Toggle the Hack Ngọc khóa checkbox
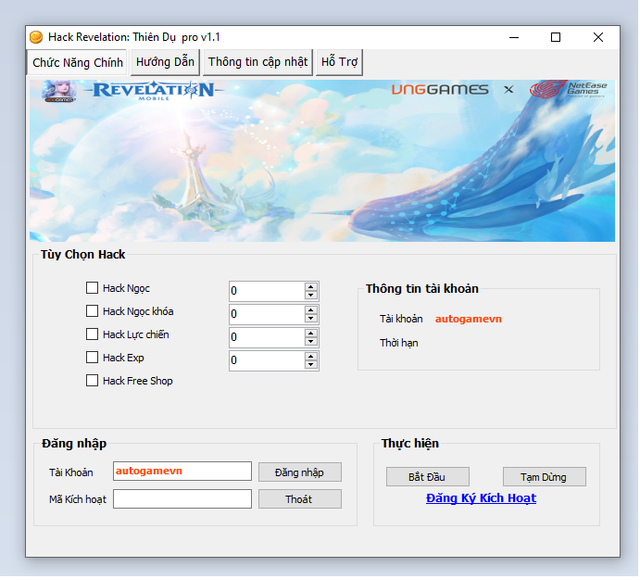 tap(92, 311)
